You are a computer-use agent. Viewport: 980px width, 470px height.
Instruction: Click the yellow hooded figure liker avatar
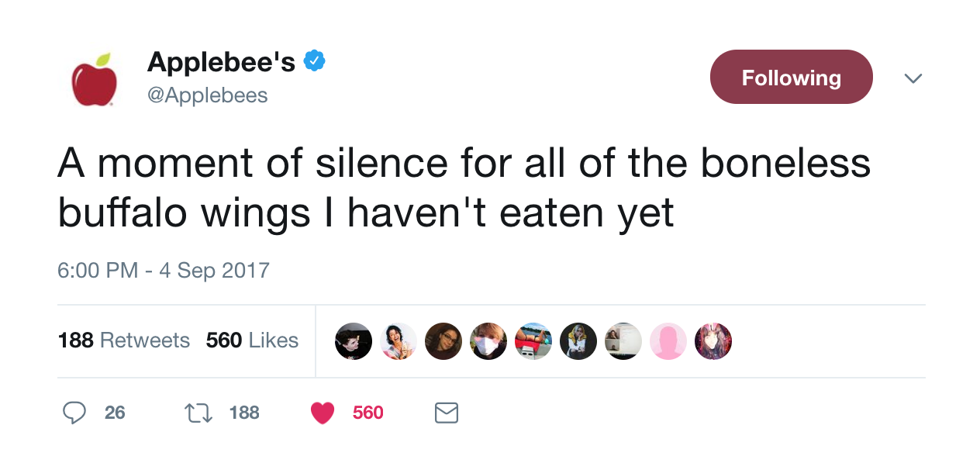(578, 341)
